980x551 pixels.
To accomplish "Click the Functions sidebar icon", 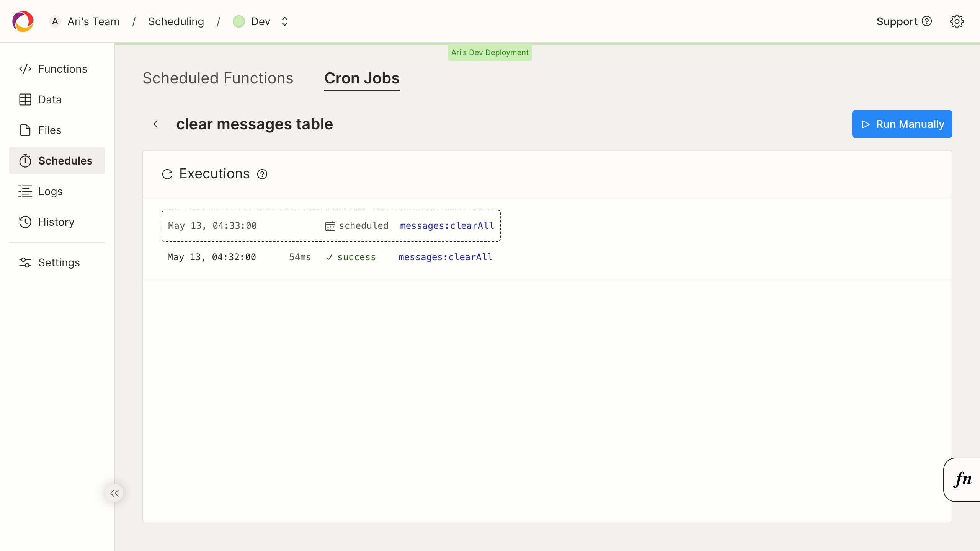I will [24, 68].
